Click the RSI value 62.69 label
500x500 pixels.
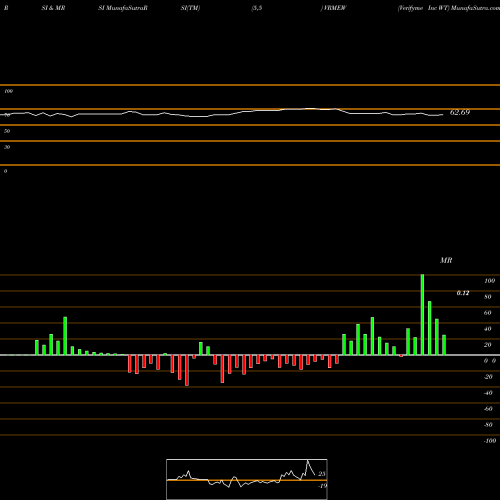coord(460,112)
